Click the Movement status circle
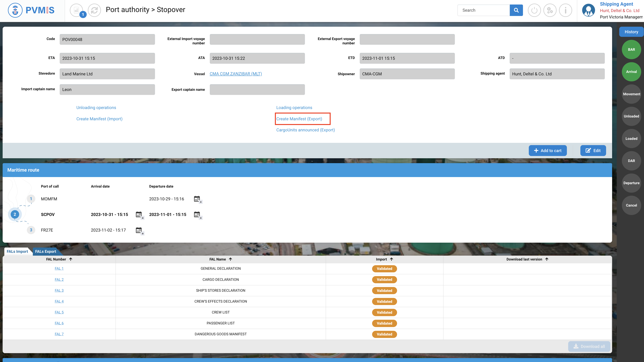The height and width of the screenshot is (362, 644). tap(631, 94)
